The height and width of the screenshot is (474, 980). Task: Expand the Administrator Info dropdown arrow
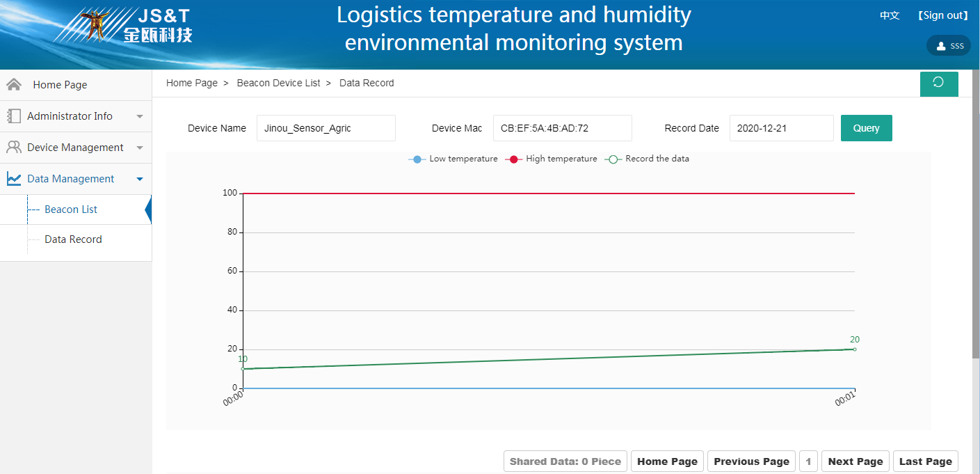pos(140,116)
